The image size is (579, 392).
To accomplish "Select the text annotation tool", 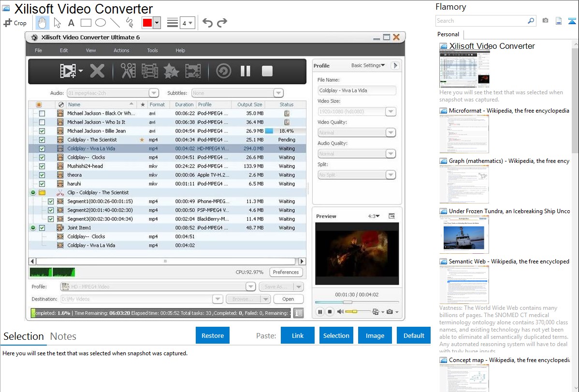I will coord(71,23).
